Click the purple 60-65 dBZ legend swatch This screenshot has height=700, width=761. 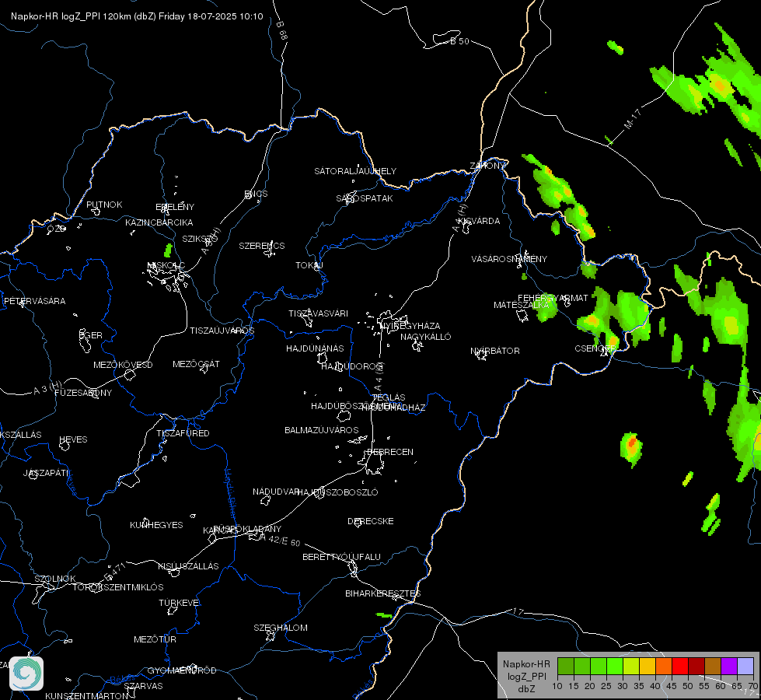(729, 667)
